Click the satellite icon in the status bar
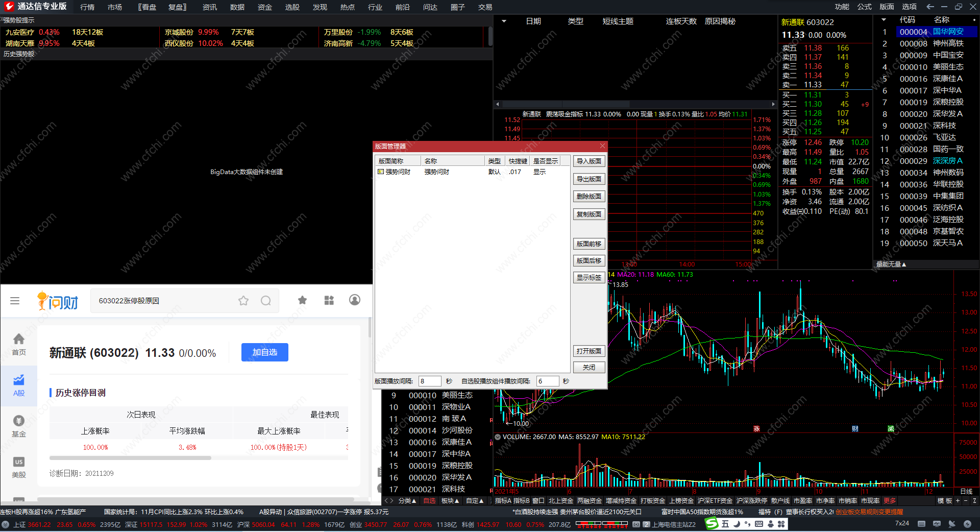 point(952,524)
